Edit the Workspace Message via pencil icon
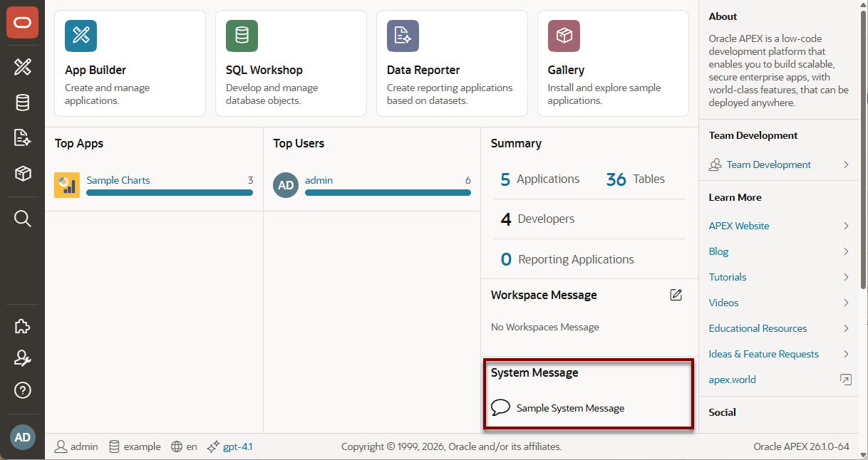The image size is (868, 460). tap(676, 295)
